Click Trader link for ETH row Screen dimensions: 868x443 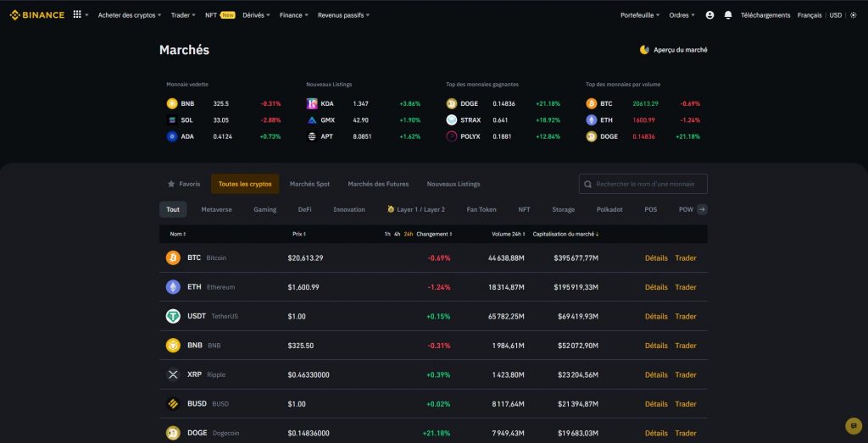click(685, 287)
